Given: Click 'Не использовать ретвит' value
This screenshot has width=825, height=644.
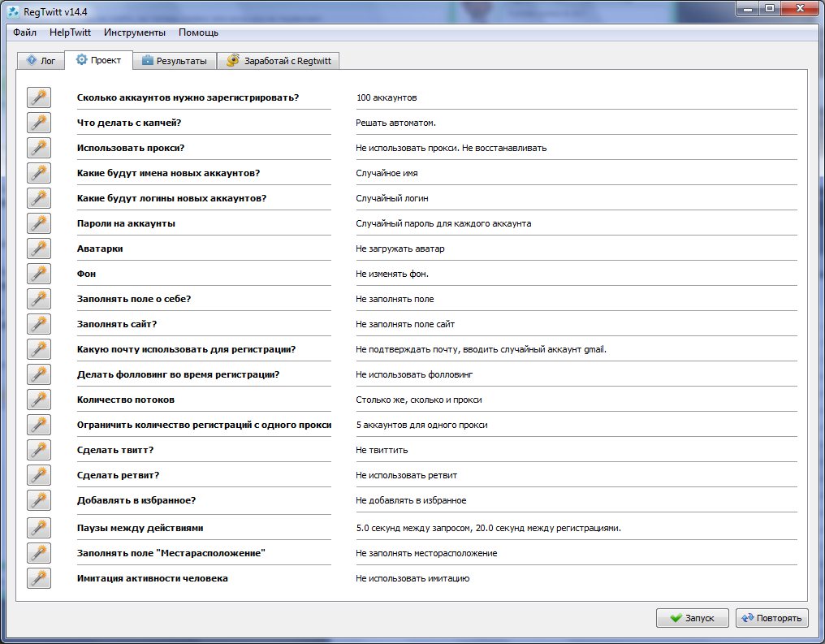Looking at the screenshot, I should (x=406, y=476).
